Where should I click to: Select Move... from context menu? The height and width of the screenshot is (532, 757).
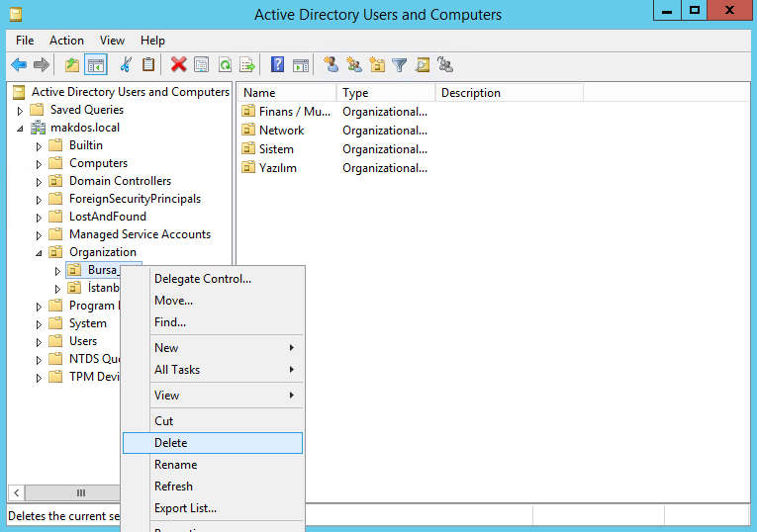pyautogui.click(x=213, y=301)
